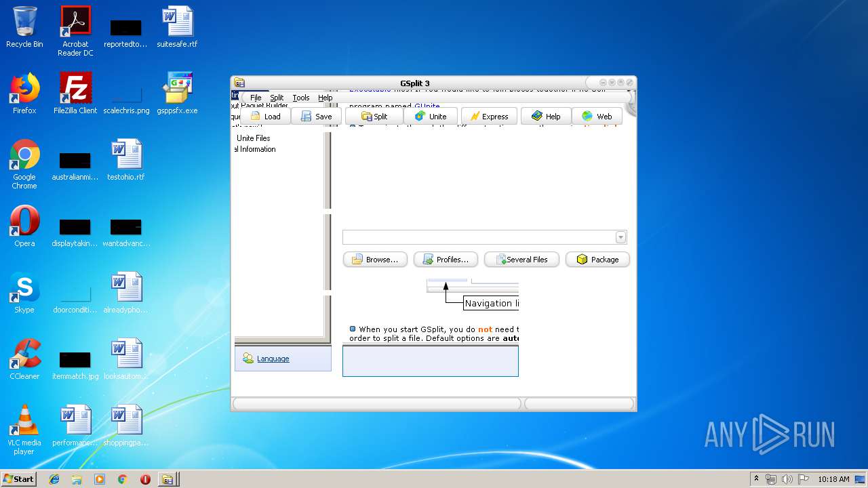
Task: Open looksautom... document icon
Action: tap(126, 359)
